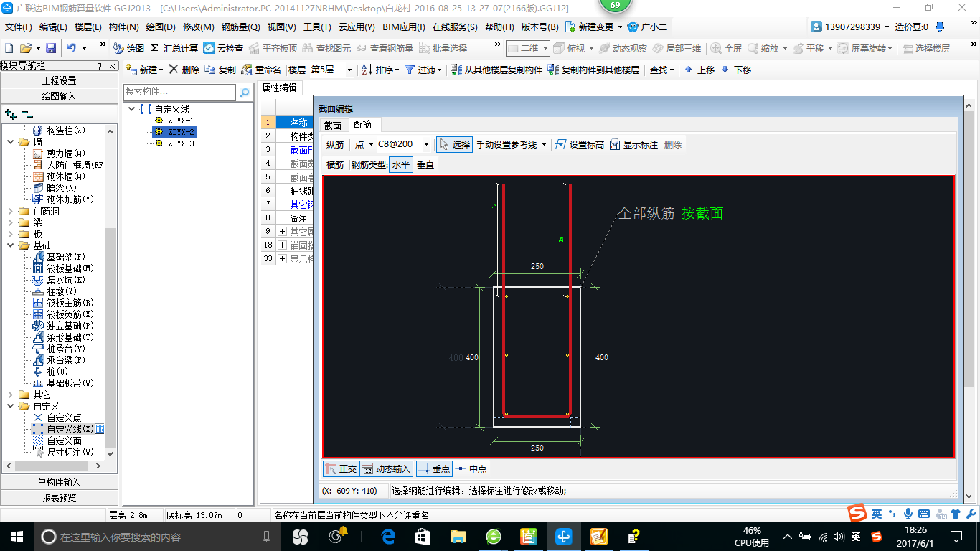Open the 文件(F) menu
The height and width of the screenshot is (551, 980).
click(19, 27)
